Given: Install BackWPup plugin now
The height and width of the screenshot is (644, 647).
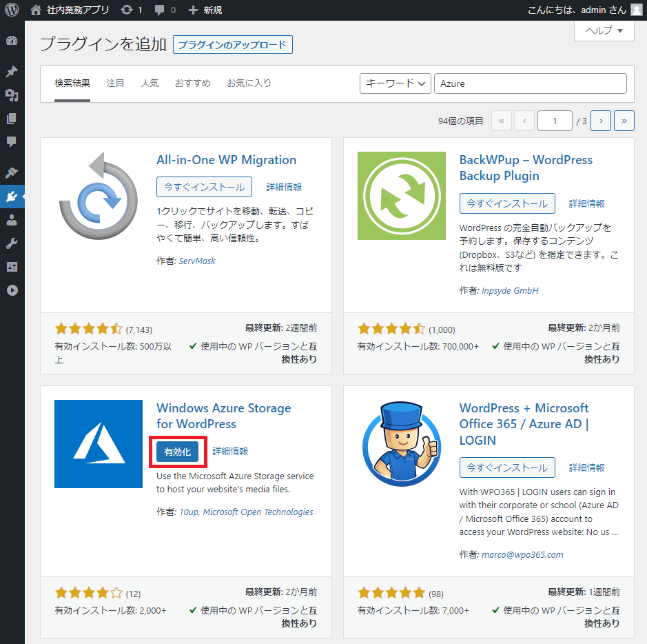Looking at the screenshot, I should pos(507,203).
